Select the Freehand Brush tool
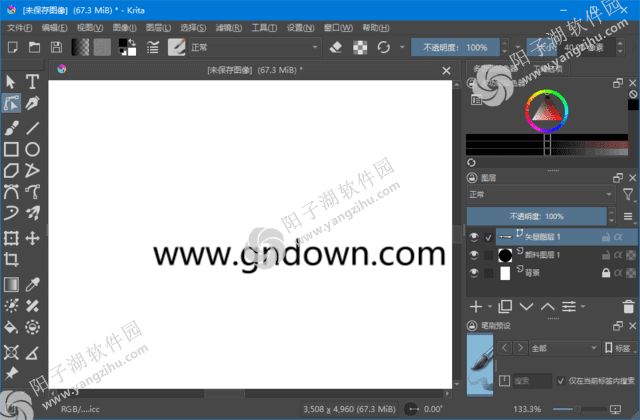Screen dimensions: 640x420 tap(11, 128)
